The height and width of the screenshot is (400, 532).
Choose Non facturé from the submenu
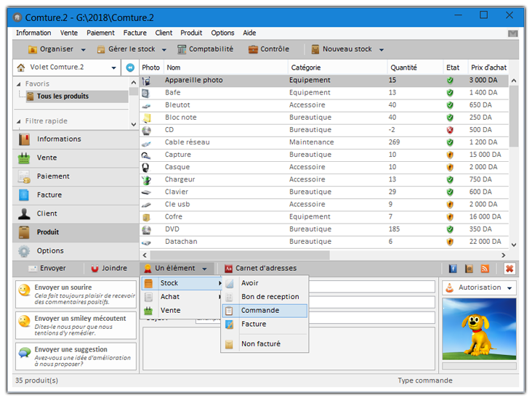260,344
